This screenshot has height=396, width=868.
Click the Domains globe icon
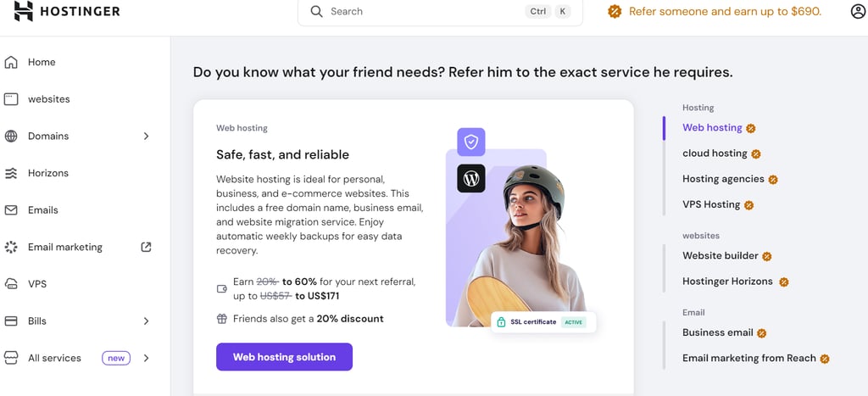[11, 137]
